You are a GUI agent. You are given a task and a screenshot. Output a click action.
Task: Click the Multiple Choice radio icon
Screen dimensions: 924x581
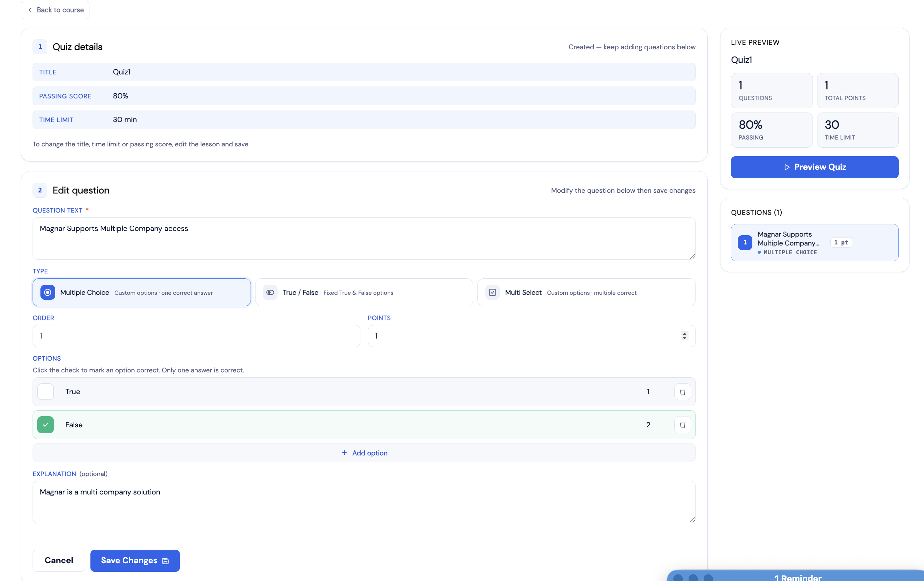(48, 292)
